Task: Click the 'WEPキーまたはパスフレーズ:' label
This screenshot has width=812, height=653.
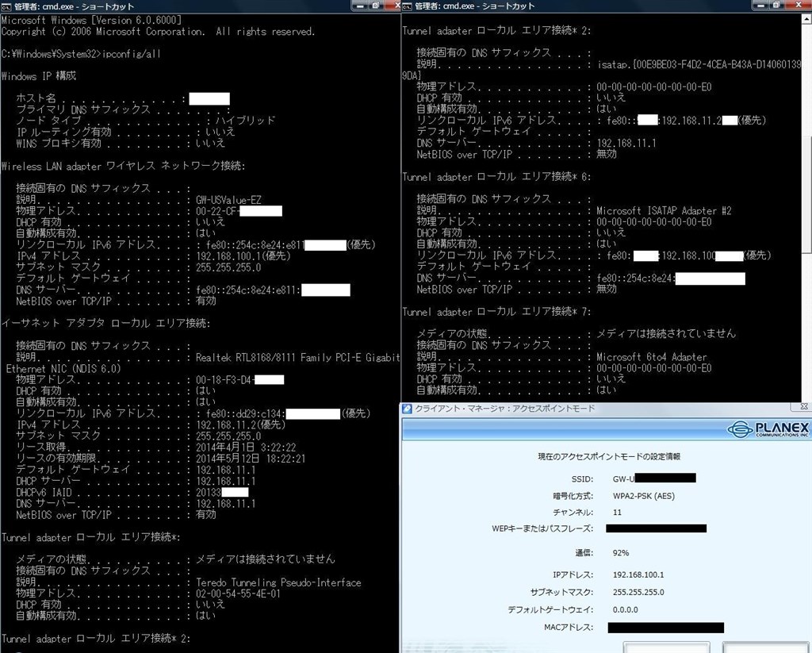Action: coord(542,528)
